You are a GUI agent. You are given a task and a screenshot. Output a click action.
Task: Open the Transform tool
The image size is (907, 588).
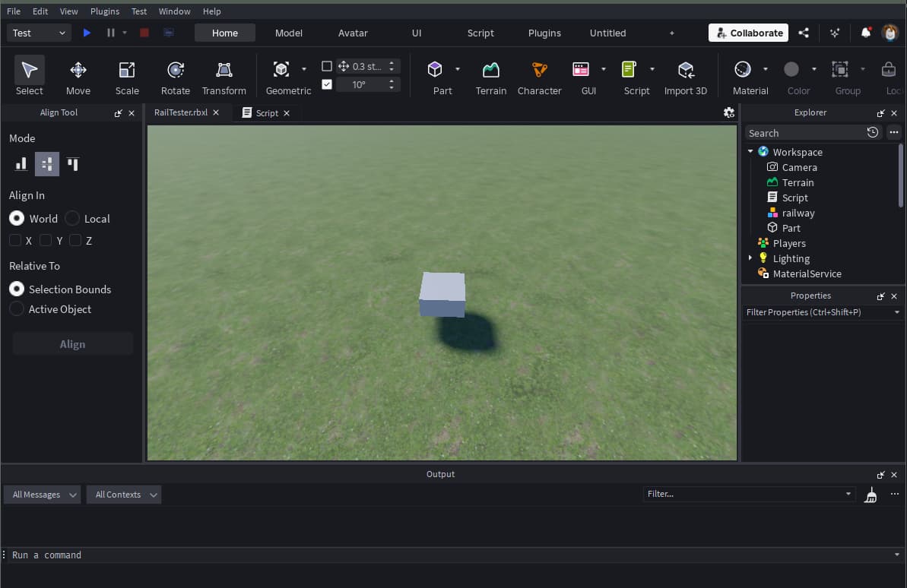[224, 76]
